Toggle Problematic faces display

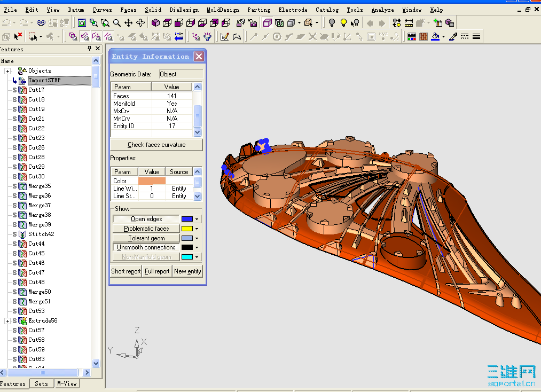[x=146, y=229]
